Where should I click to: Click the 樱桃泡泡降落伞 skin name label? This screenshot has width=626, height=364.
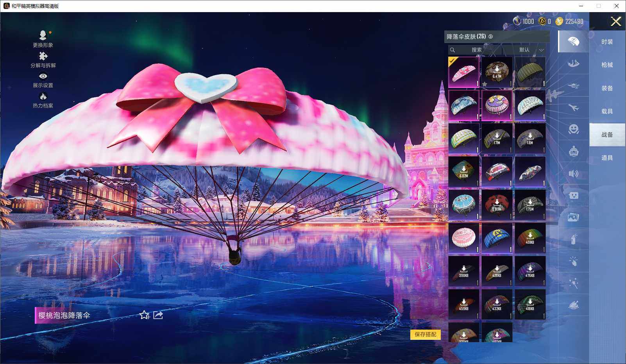pyautogui.click(x=64, y=315)
